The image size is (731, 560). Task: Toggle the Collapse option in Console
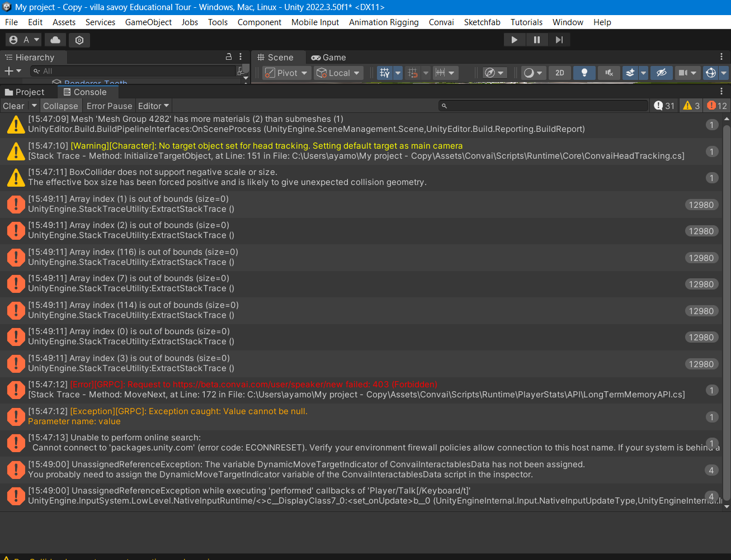pos(60,106)
